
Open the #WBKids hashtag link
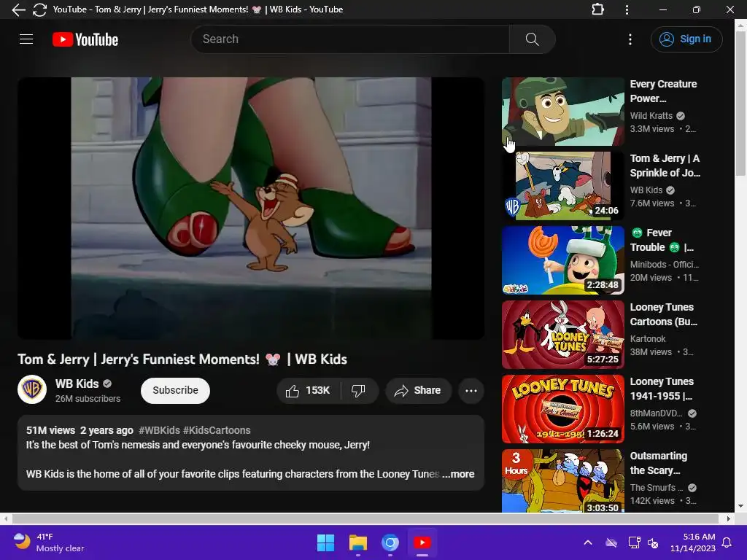(x=159, y=430)
